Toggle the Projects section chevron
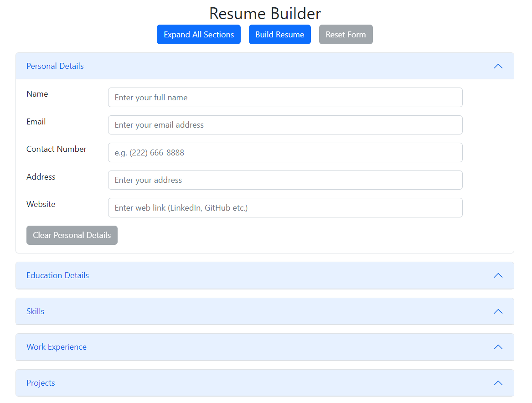 pos(498,383)
